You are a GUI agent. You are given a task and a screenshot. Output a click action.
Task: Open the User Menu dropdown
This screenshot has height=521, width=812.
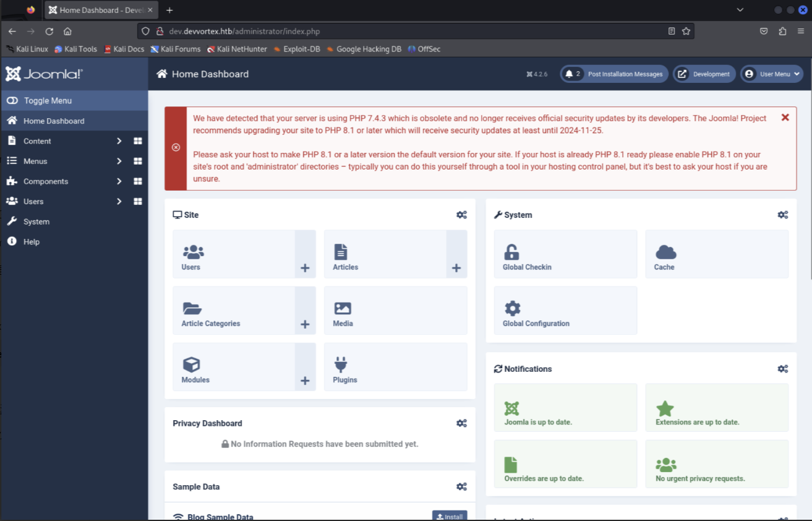click(x=772, y=74)
